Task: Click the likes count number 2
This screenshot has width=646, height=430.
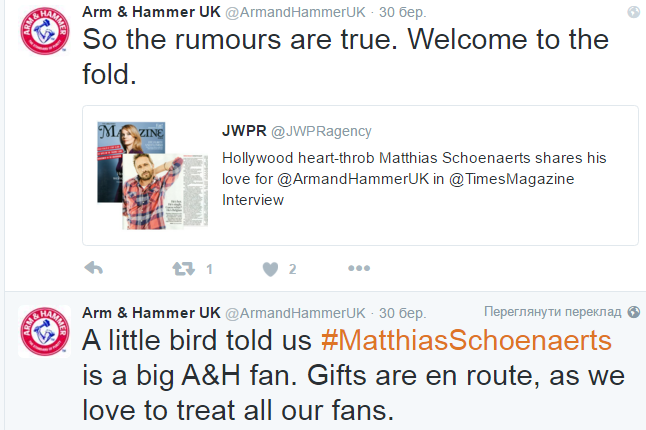Action: pos(292,269)
